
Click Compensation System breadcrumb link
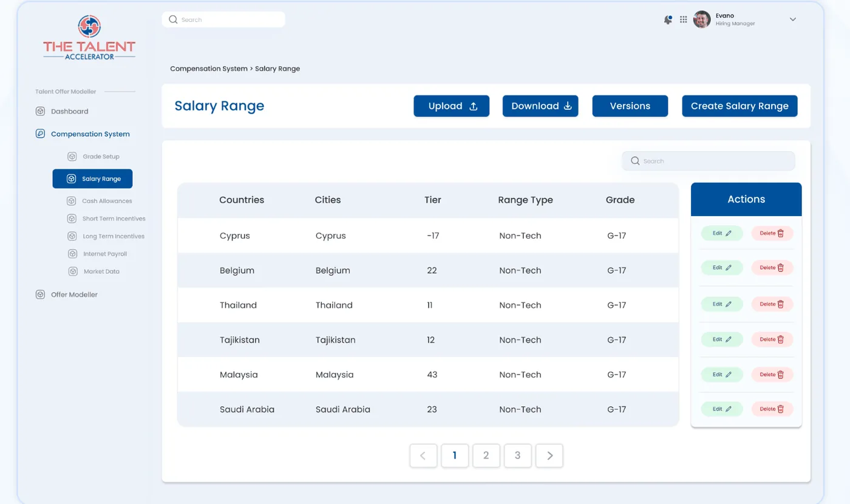tap(209, 69)
